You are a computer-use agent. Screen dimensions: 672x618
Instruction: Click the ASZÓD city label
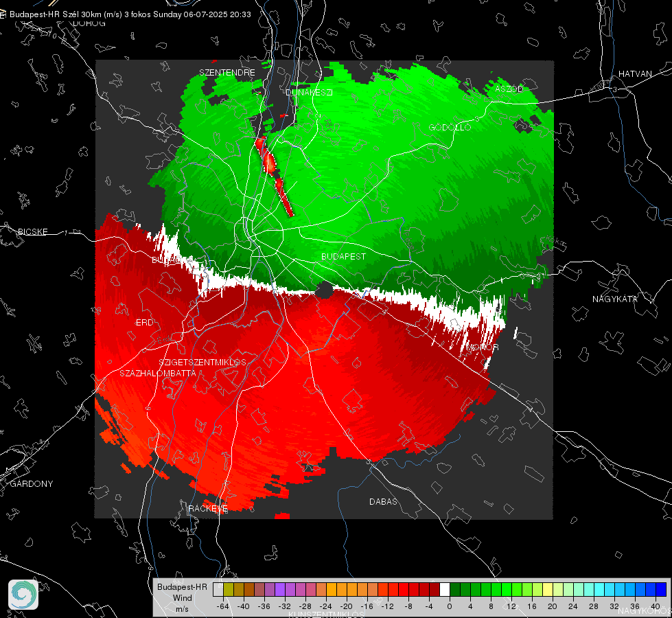click(x=509, y=89)
